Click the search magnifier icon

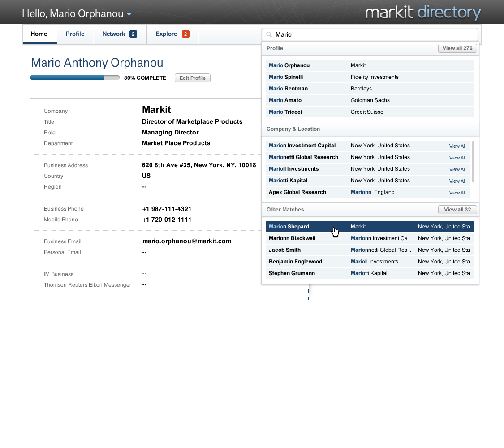[269, 34]
